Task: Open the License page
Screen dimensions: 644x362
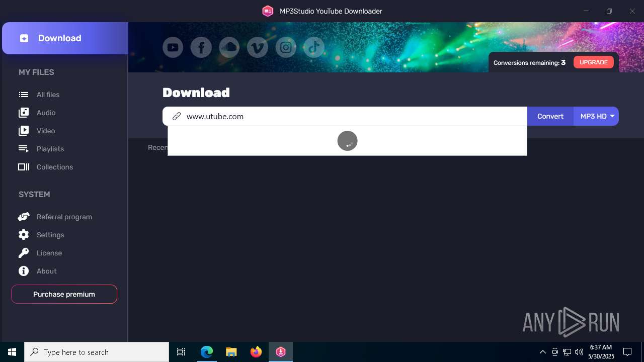Action: tap(49, 253)
